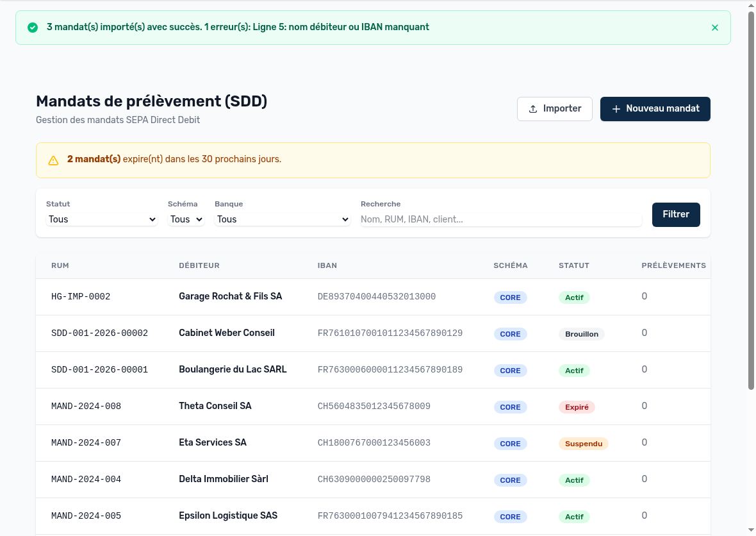Screen dimensions: 756x536
Task: Click the plus icon in Nouveau mandat
Action: (x=616, y=109)
